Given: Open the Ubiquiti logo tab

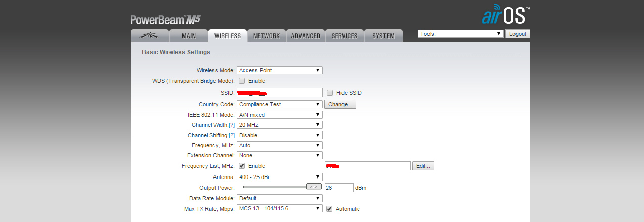Looking at the screenshot, I should pyautogui.click(x=149, y=36).
